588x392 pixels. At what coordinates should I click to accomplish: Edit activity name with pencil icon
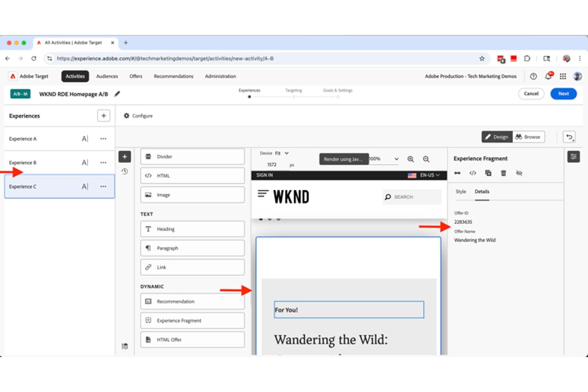point(117,94)
